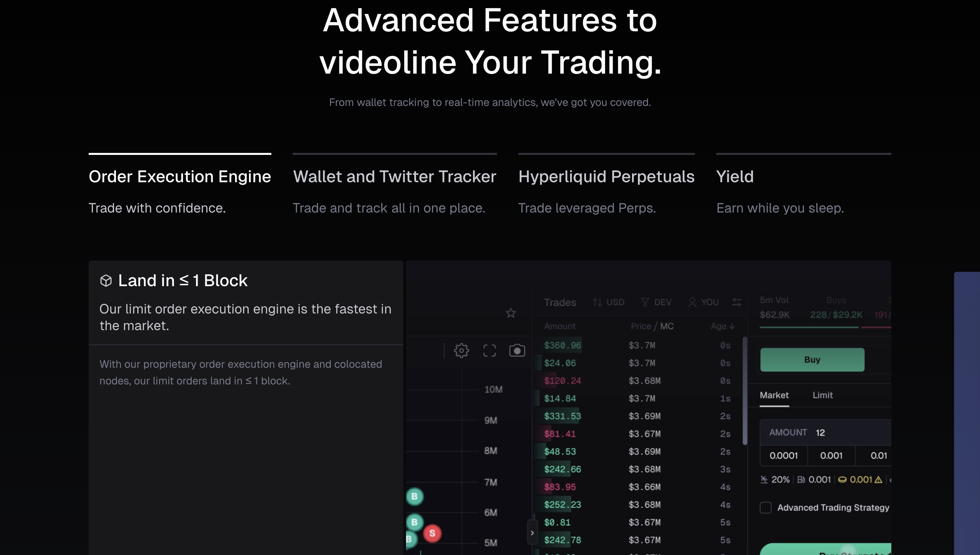Click the trades filter sliders icon
980x555 pixels.
pyautogui.click(x=737, y=302)
